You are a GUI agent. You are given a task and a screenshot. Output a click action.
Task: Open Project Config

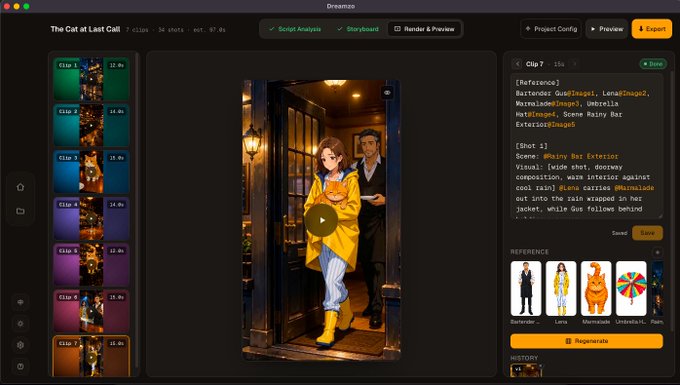[551, 29]
